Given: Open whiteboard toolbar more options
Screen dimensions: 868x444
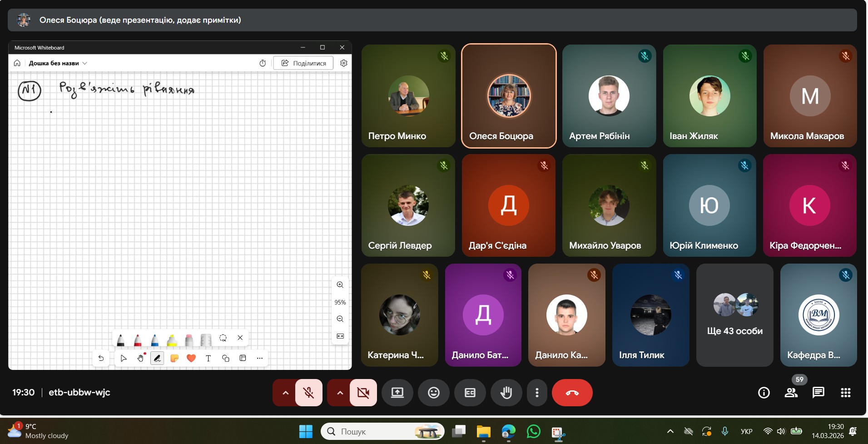Looking at the screenshot, I should (260, 358).
